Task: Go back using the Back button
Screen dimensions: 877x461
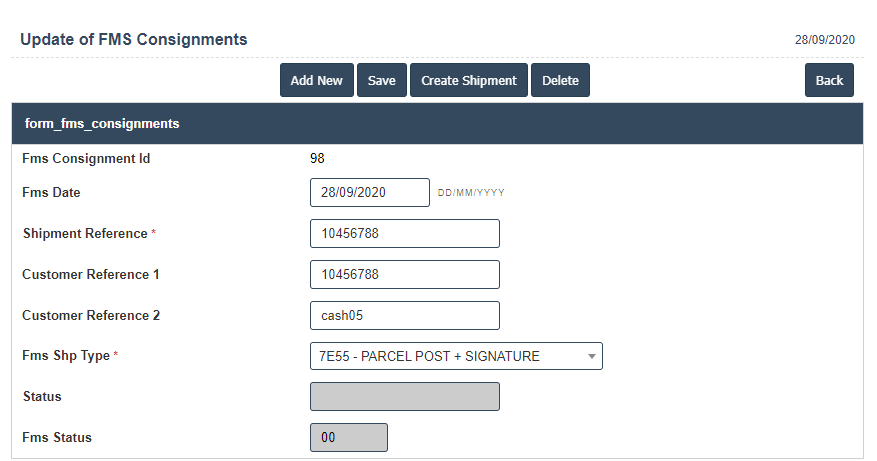Action: pyautogui.click(x=829, y=81)
